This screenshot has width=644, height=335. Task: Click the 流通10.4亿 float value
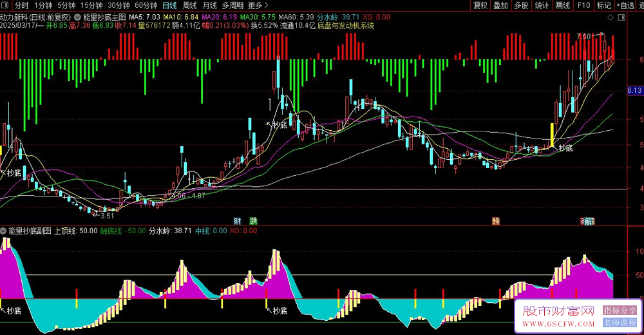[298, 26]
